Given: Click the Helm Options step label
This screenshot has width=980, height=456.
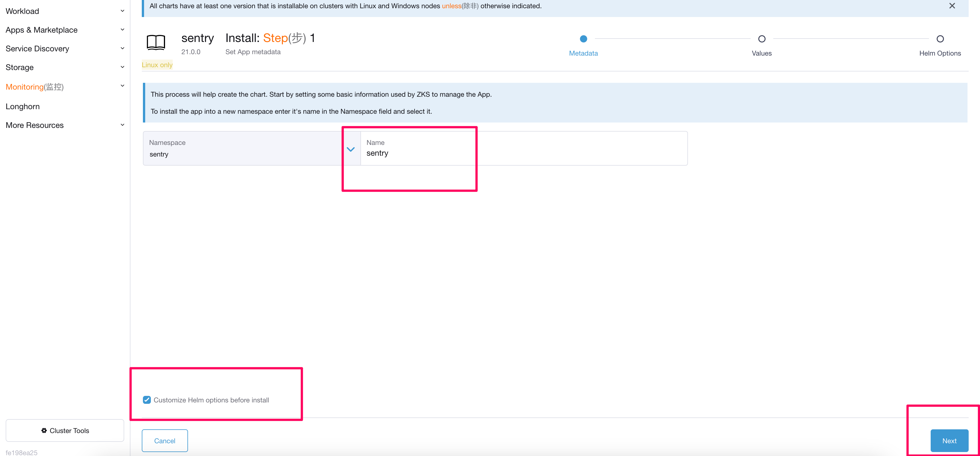Looking at the screenshot, I should pyautogui.click(x=940, y=53).
